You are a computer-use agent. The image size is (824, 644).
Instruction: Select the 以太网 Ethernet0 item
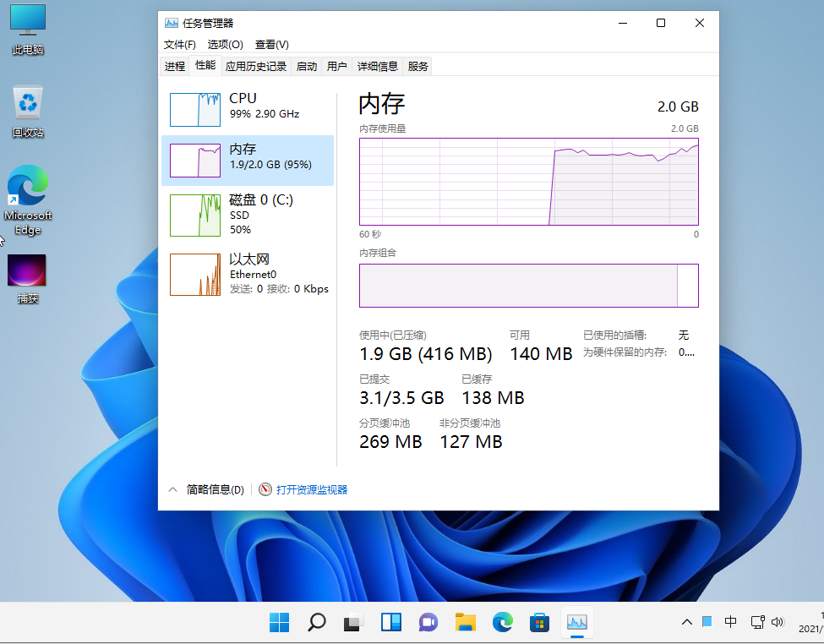pyautogui.click(x=248, y=274)
